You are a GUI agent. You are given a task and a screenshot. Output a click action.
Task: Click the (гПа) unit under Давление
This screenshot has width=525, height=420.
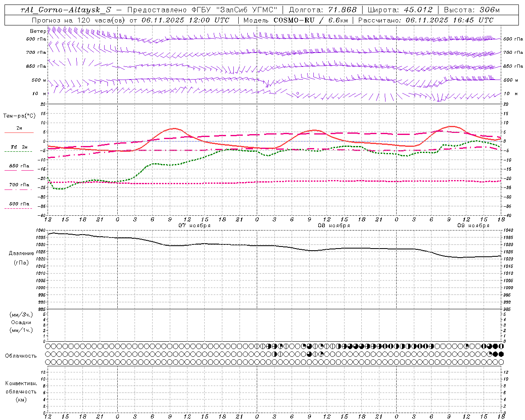point(21,262)
